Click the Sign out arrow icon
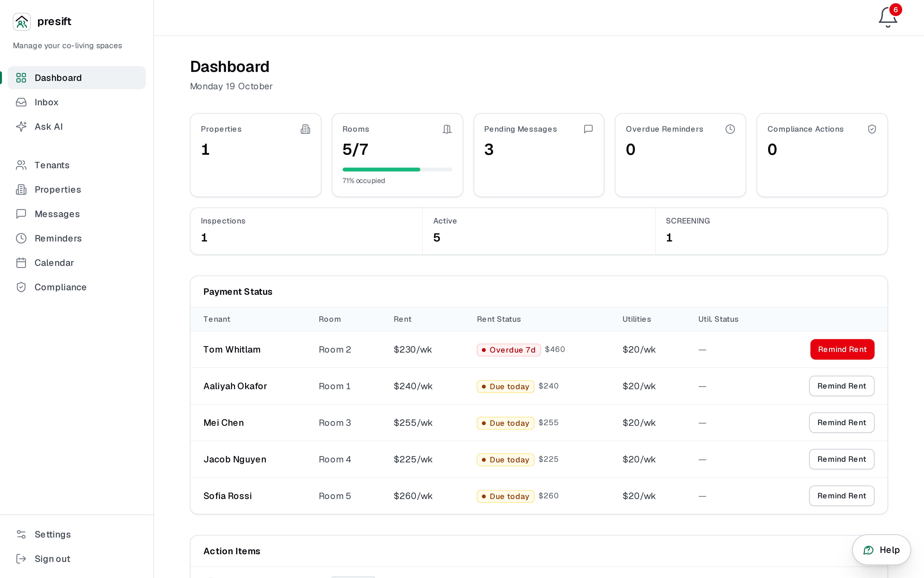The width and height of the screenshot is (924, 578). tap(21, 559)
